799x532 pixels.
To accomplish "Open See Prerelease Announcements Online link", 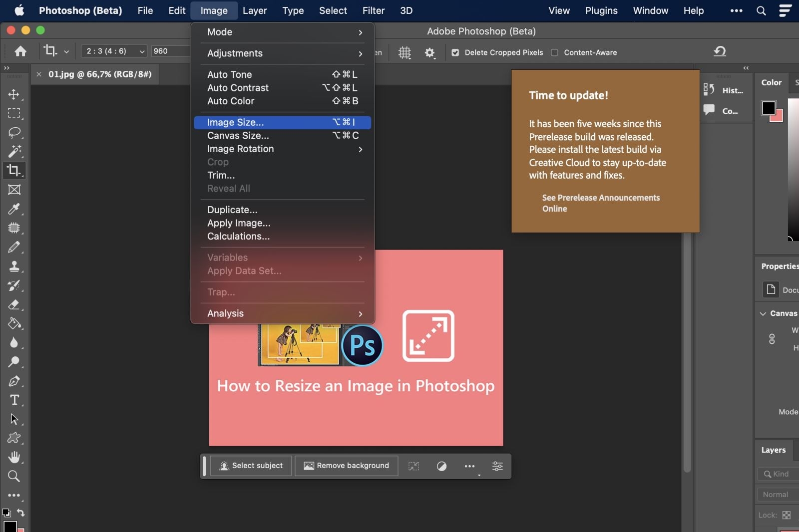I will (x=601, y=203).
